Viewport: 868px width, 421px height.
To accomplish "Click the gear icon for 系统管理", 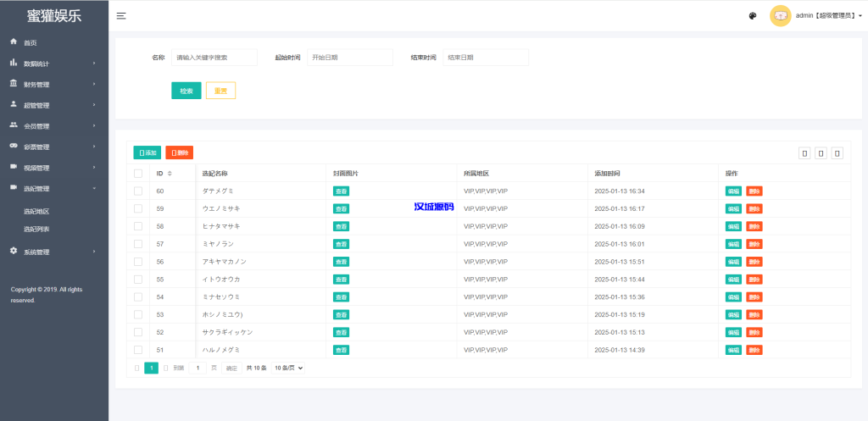I will (x=14, y=252).
